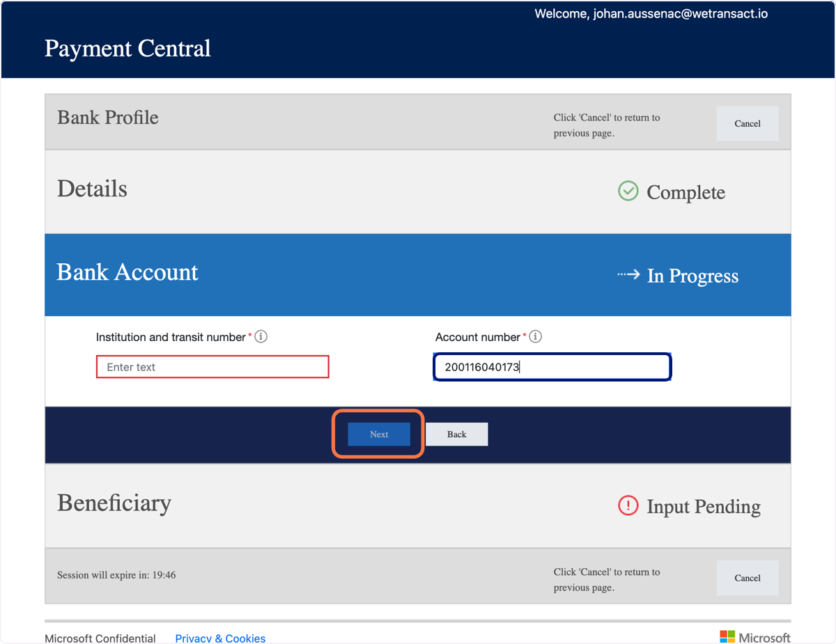
Task: Click the Microsoft Confidential footer text
Action: tap(100, 638)
